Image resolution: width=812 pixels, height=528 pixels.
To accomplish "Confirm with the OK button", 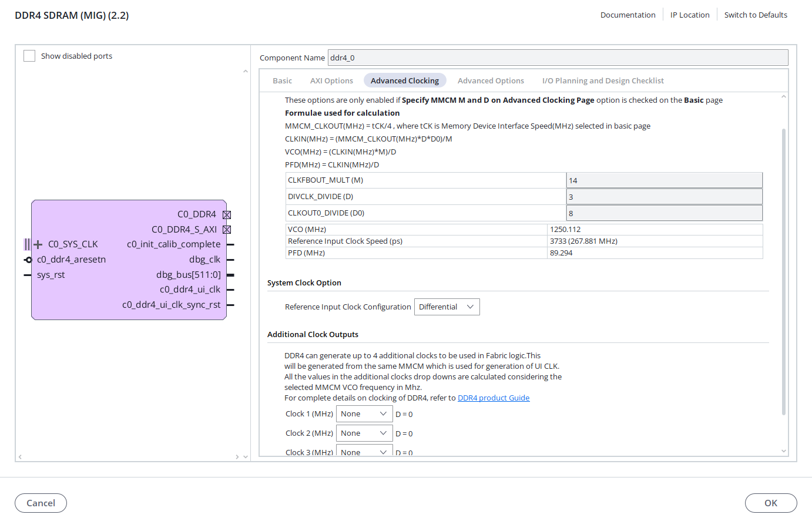I will point(771,503).
